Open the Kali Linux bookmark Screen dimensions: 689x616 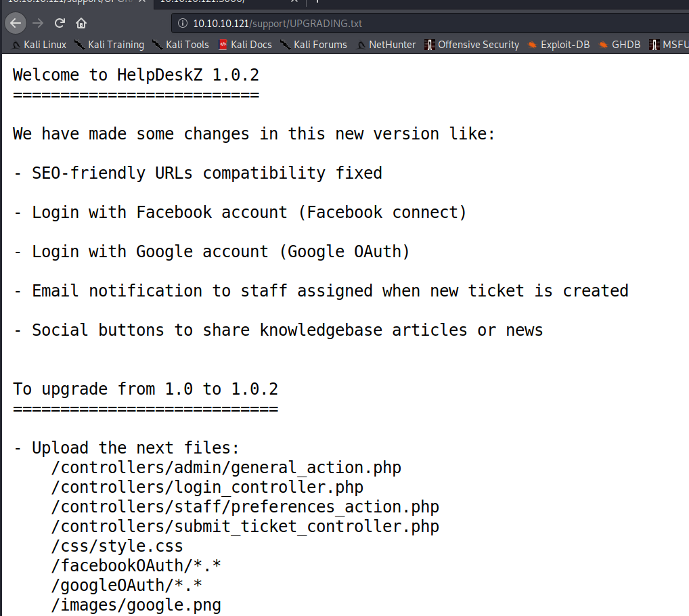coord(39,45)
